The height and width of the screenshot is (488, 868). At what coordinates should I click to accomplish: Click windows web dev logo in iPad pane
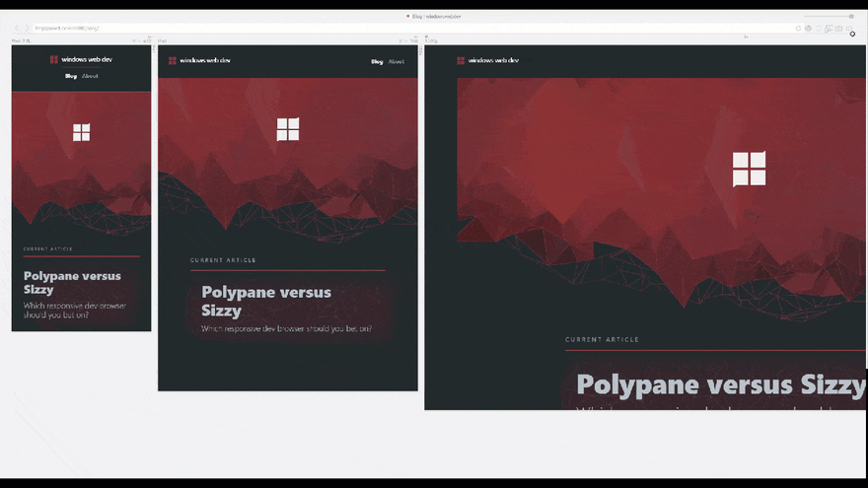[199, 60]
